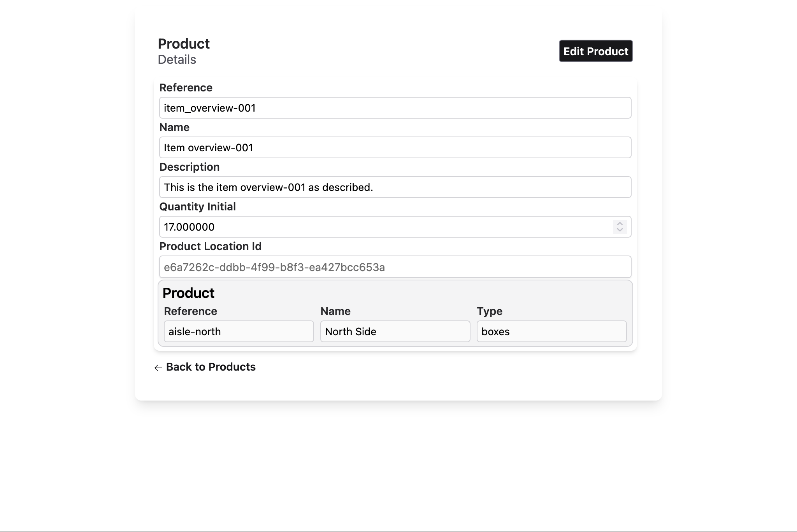Click the 'Product' heading in the gray location card
The width and height of the screenshot is (797, 532).
click(x=188, y=293)
